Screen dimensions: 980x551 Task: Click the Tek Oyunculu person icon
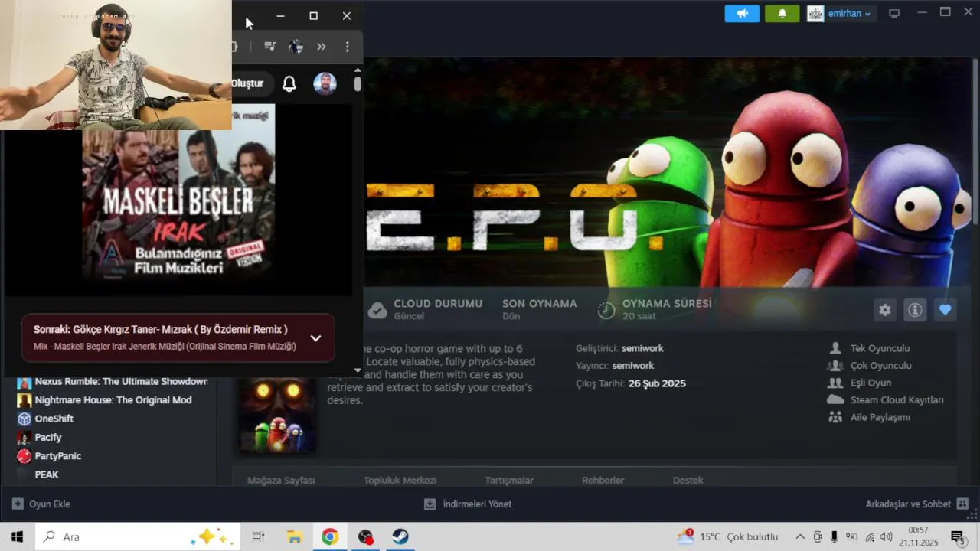pos(835,348)
